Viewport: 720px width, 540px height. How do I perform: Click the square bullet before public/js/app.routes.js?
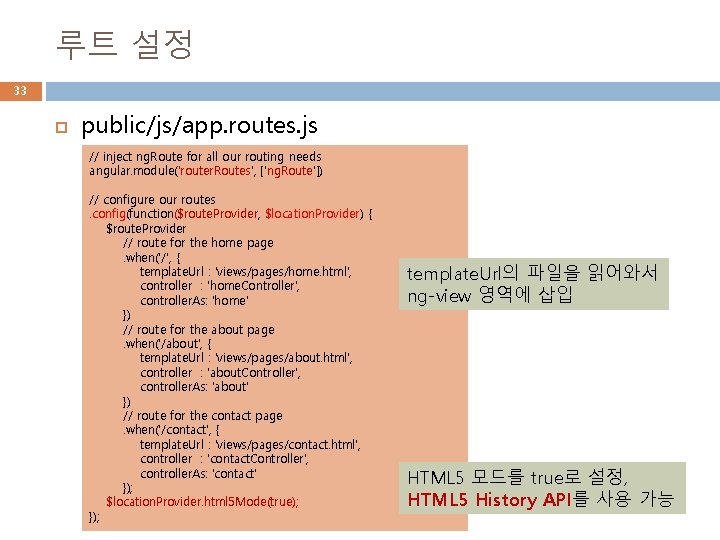tap(61, 127)
